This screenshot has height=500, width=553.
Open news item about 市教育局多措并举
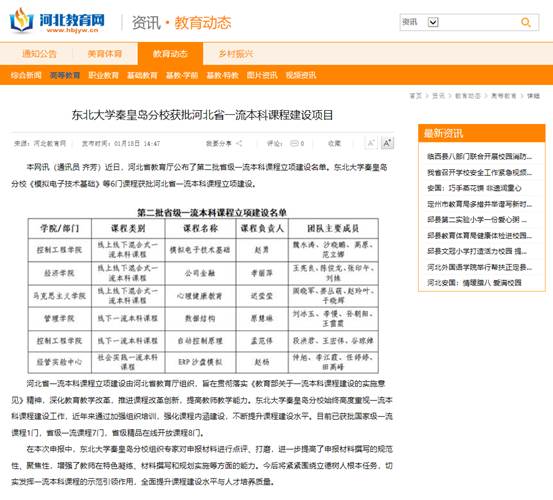pyautogui.click(x=479, y=204)
